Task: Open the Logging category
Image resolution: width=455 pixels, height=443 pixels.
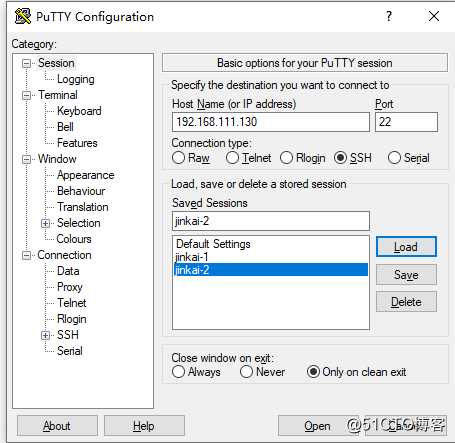Action: click(x=76, y=79)
